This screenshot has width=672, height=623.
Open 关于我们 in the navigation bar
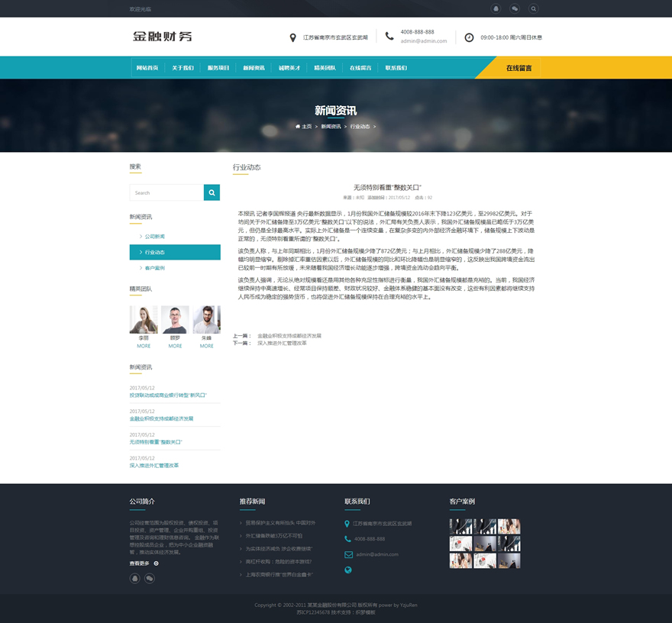click(x=183, y=68)
